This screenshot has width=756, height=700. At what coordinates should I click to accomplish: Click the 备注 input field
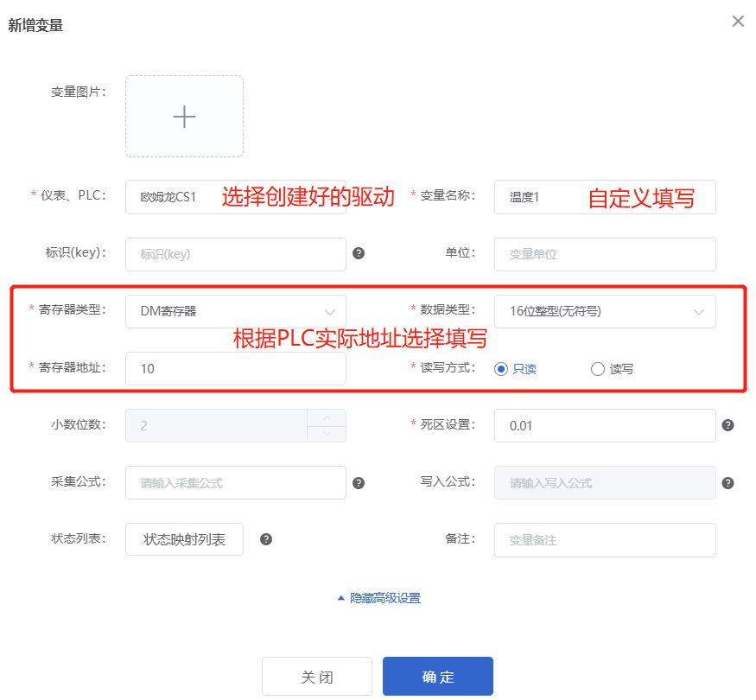pyautogui.click(x=605, y=540)
